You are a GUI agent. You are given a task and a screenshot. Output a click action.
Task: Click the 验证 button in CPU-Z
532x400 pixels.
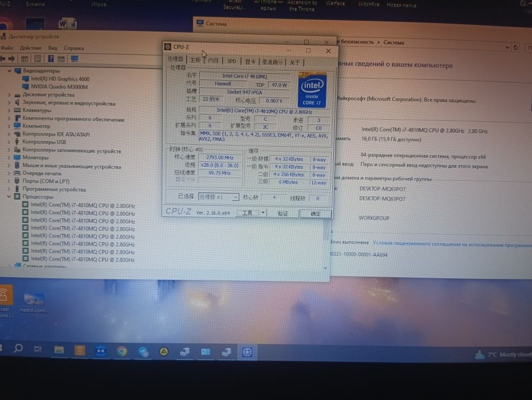(x=283, y=213)
